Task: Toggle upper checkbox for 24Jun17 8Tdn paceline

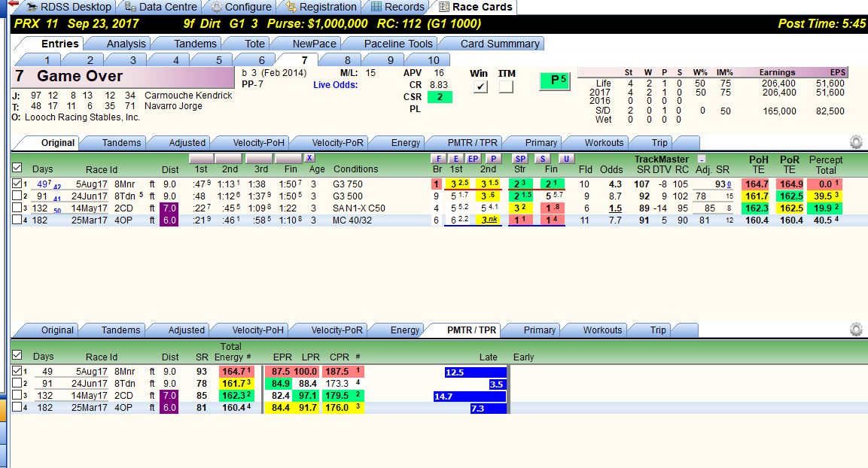Action: pos(17,196)
